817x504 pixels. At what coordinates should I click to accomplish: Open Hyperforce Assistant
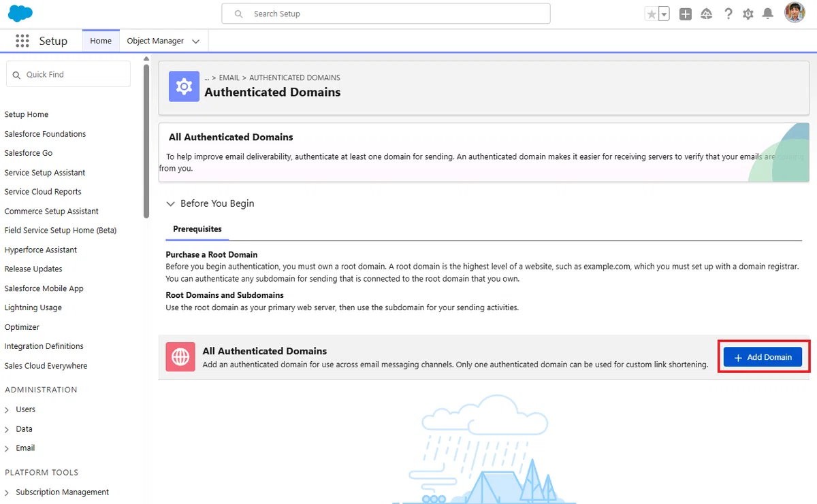(41, 250)
